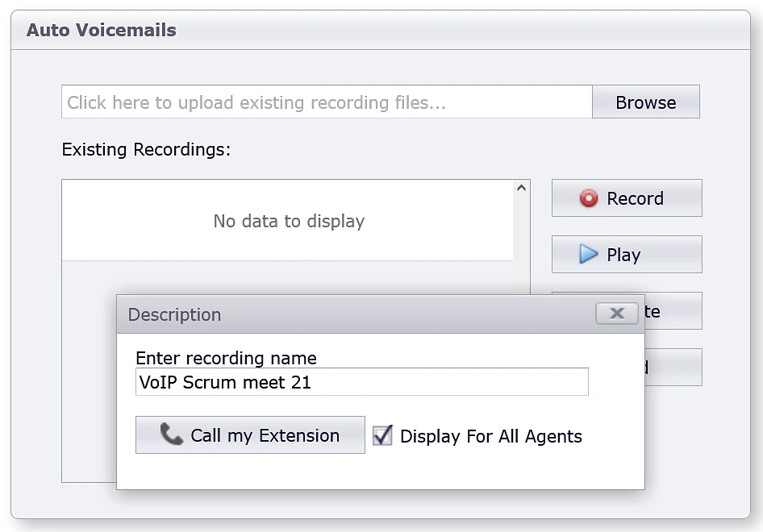763x532 pixels.
Task: Click the Description dialog title bar
Action: click(381, 314)
